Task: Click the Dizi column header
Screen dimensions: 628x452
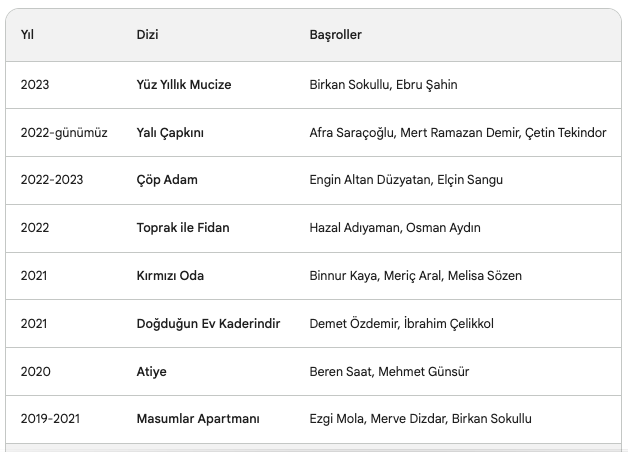Action: (147, 35)
